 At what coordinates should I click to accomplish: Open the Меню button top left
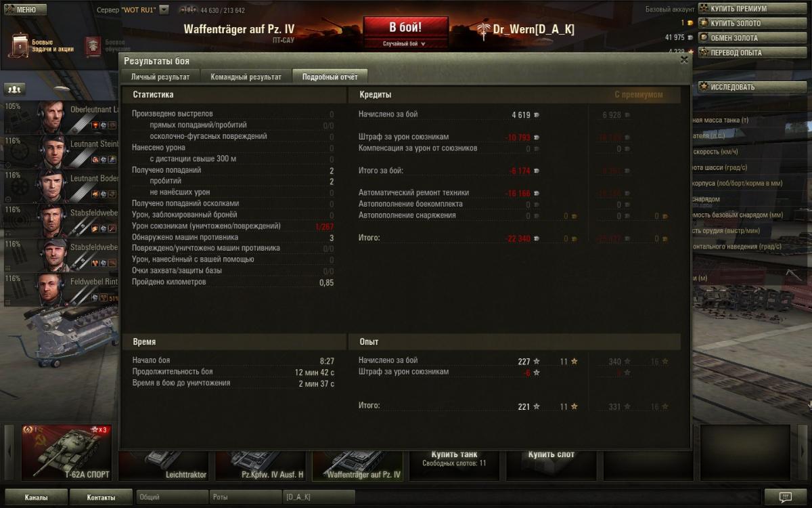(25, 9)
